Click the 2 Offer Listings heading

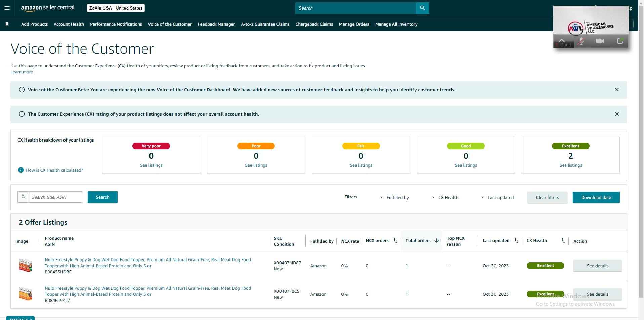[43, 222]
